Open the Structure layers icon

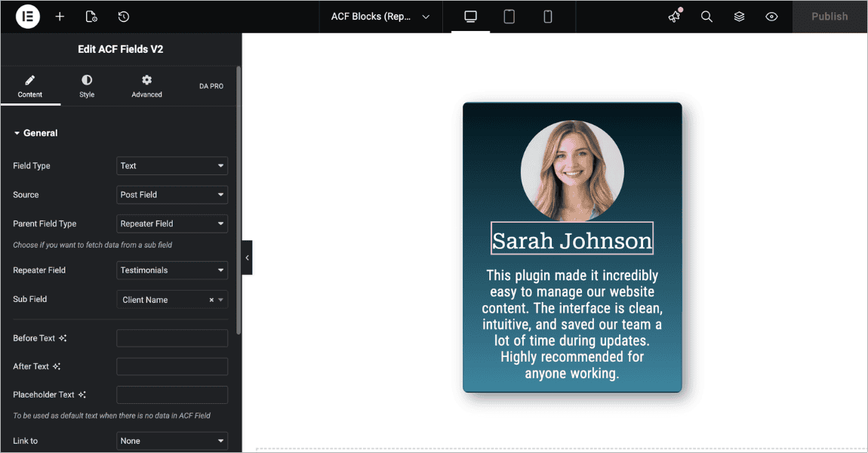pos(739,17)
